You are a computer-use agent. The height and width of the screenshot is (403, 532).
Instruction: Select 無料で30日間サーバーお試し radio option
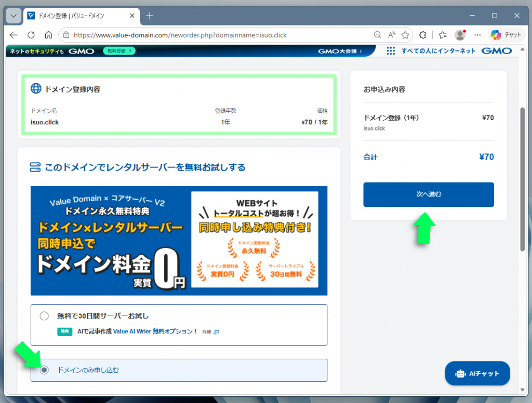44,316
